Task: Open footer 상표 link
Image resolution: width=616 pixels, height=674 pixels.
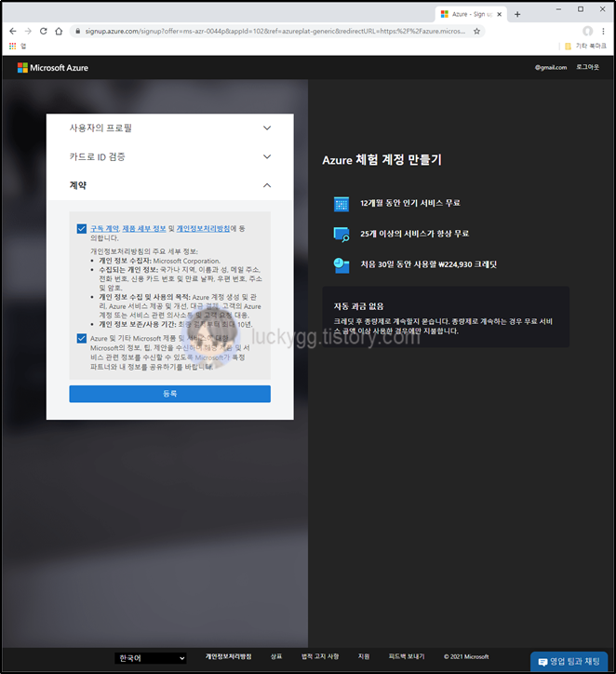Action: pos(276,657)
